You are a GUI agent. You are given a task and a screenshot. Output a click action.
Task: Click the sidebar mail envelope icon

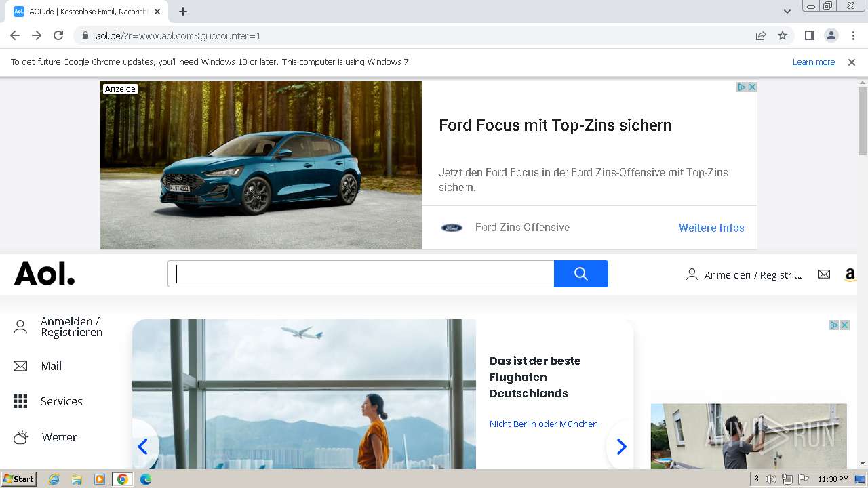point(20,366)
